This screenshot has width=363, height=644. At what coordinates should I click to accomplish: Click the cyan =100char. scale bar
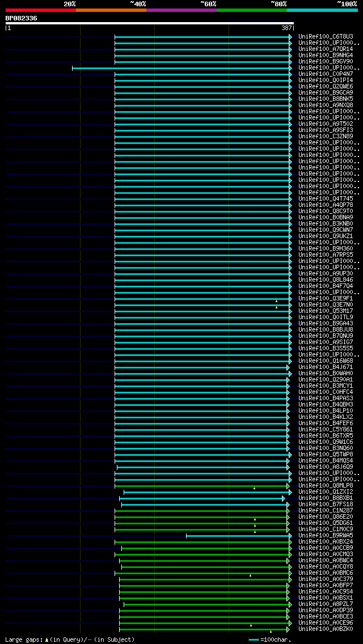click(254, 640)
